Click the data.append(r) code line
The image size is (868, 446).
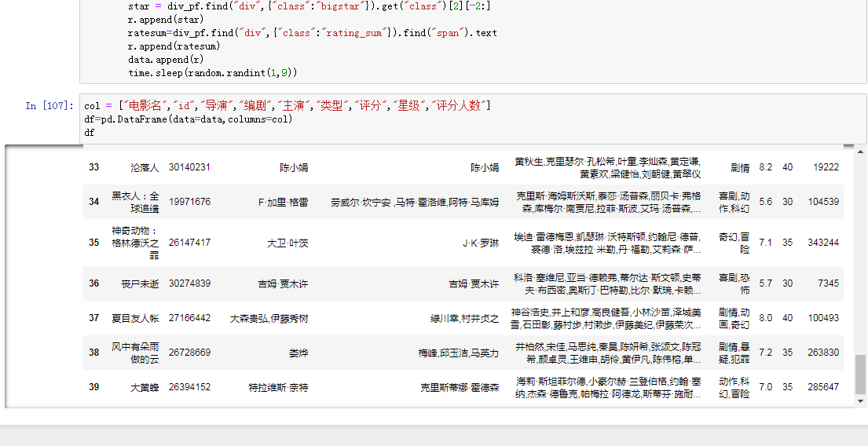point(166,60)
